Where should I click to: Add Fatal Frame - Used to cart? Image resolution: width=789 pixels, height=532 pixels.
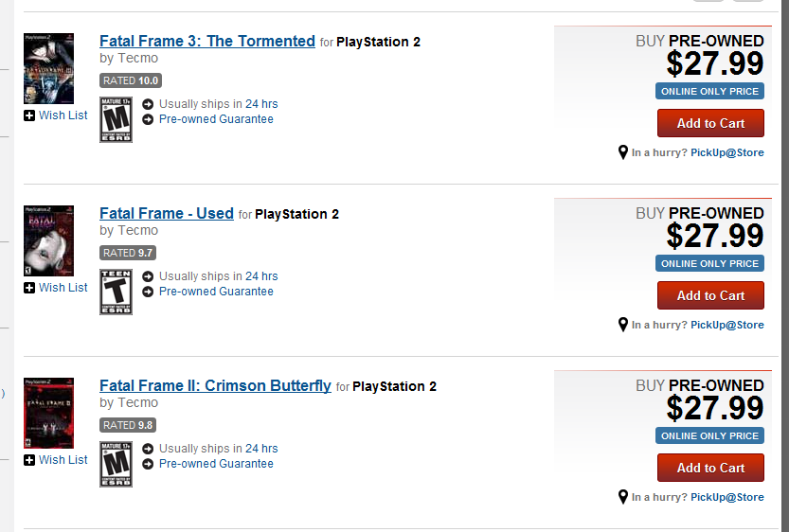pyautogui.click(x=710, y=295)
